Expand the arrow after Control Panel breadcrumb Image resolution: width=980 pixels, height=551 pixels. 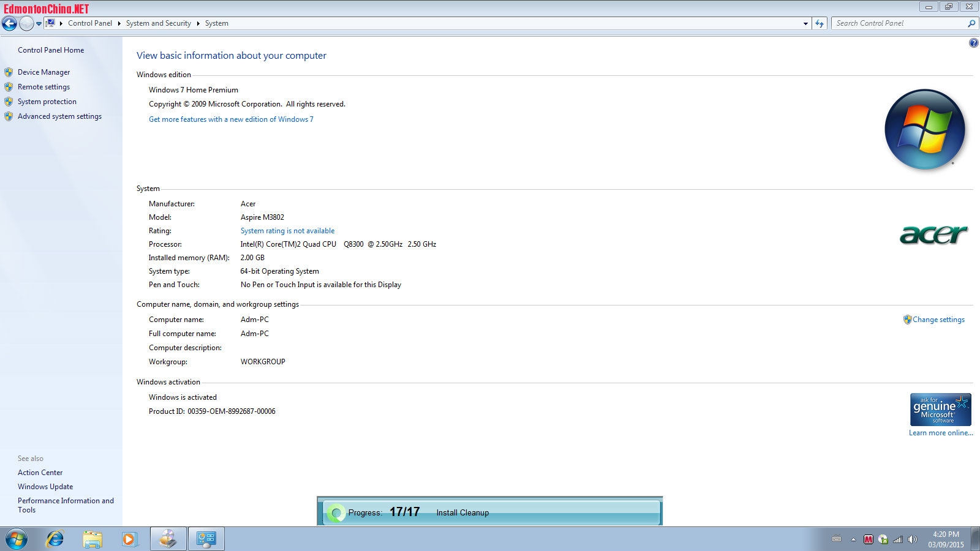119,23
